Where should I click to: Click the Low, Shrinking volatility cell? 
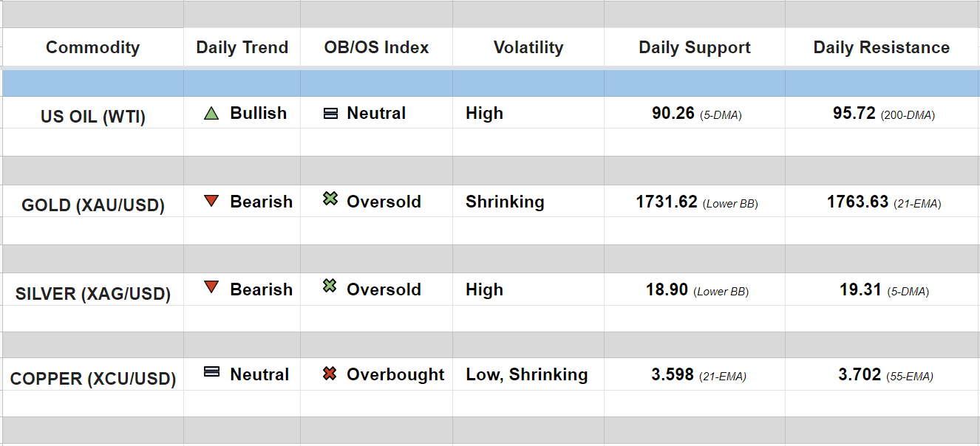point(526,375)
